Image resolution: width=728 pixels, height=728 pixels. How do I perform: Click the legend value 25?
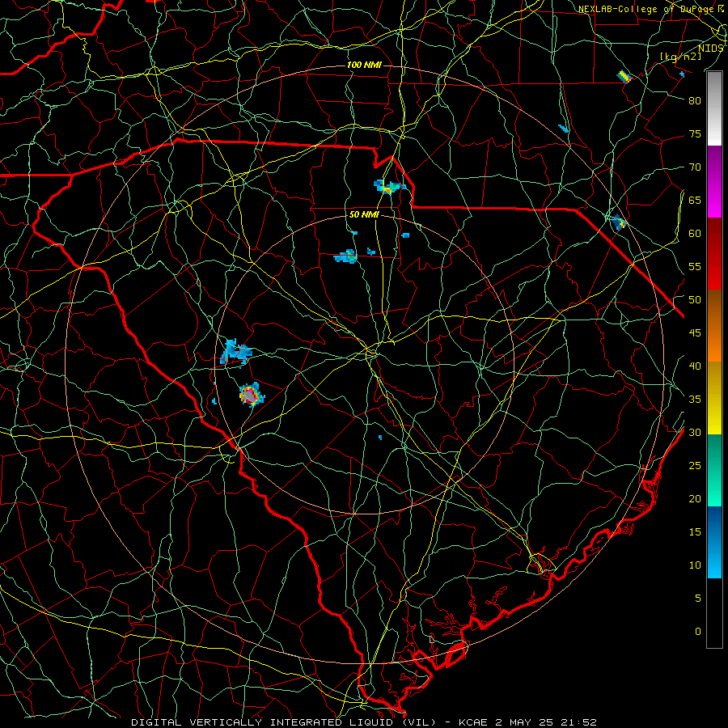click(x=695, y=466)
